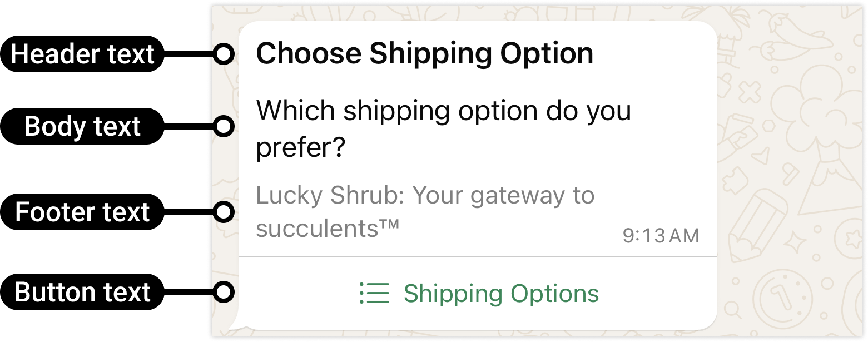The image size is (868, 342).
Task: Open the Shipping Options list button
Action: (500, 293)
